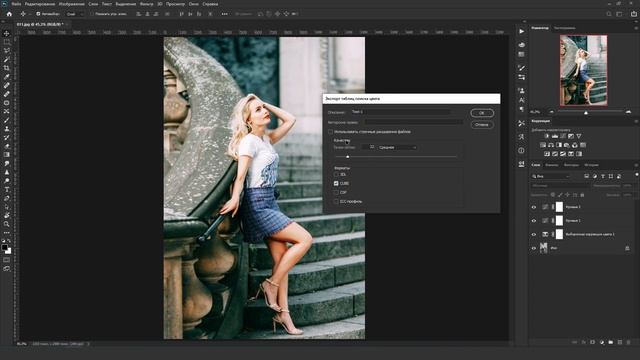This screenshot has width=640, height=360.
Task: Click Отмена in the export dialog
Action: 482,124
